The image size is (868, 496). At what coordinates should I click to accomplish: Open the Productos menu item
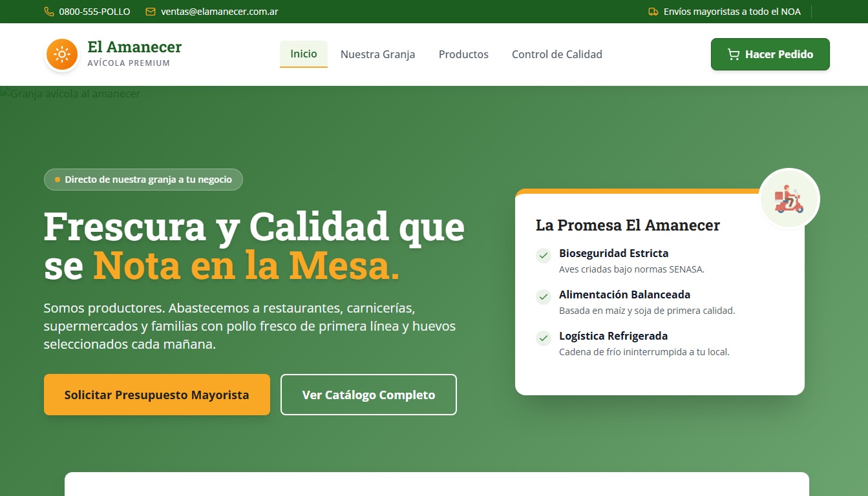click(x=463, y=54)
